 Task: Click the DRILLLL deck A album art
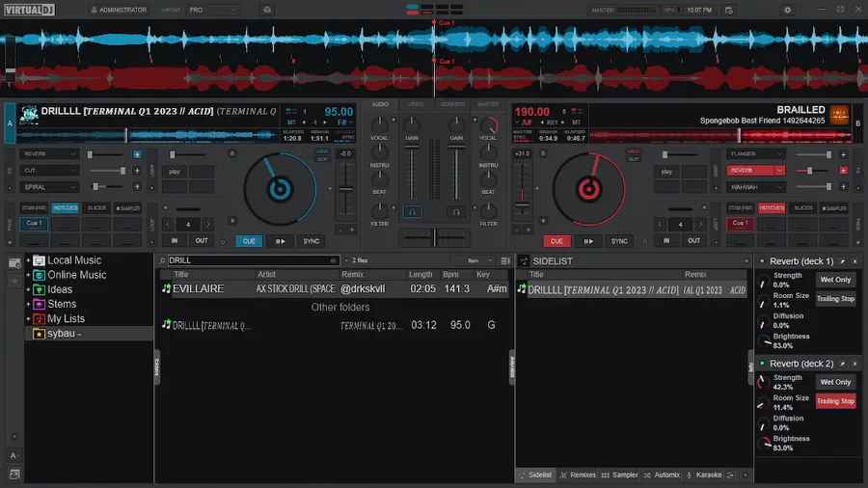[x=28, y=115]
